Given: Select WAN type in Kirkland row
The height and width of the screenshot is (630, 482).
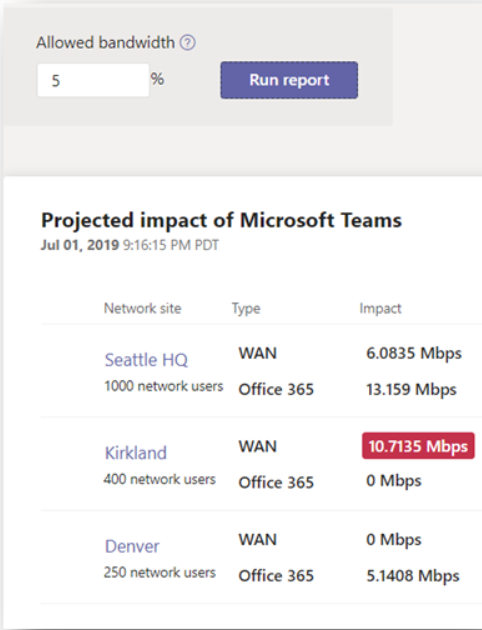Looking at the screenshot, I should pos(257,446).
